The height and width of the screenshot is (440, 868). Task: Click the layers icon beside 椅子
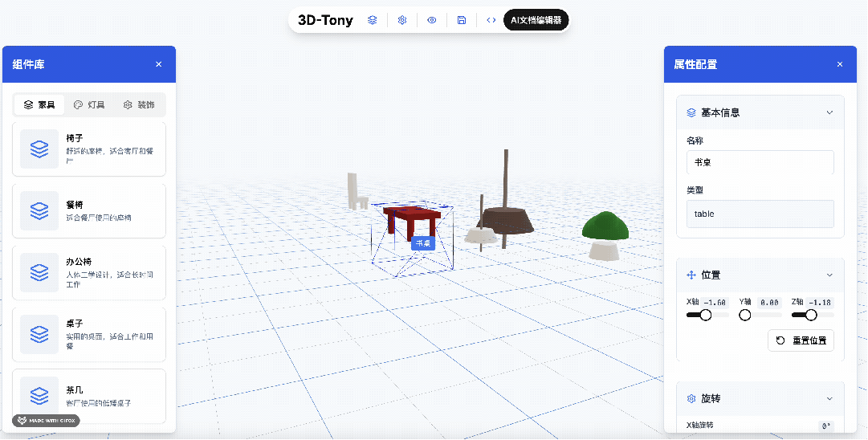click(x=39, y=149)
